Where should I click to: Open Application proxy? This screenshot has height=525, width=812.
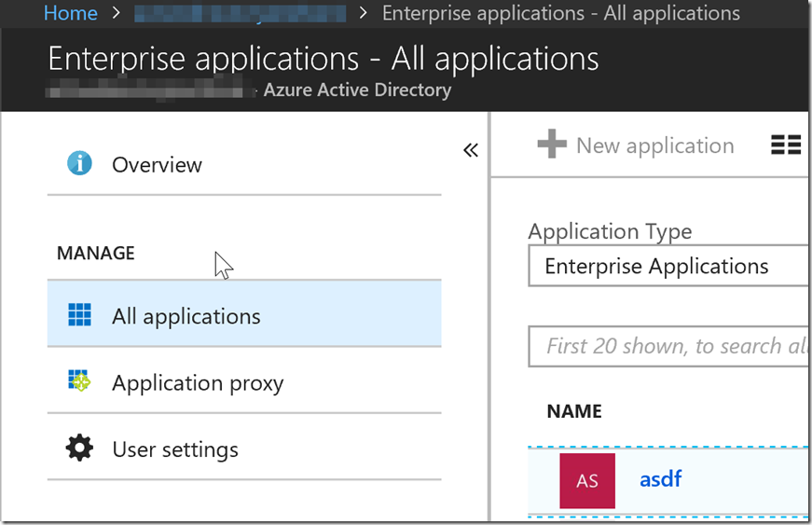click(x=244, y=380)
